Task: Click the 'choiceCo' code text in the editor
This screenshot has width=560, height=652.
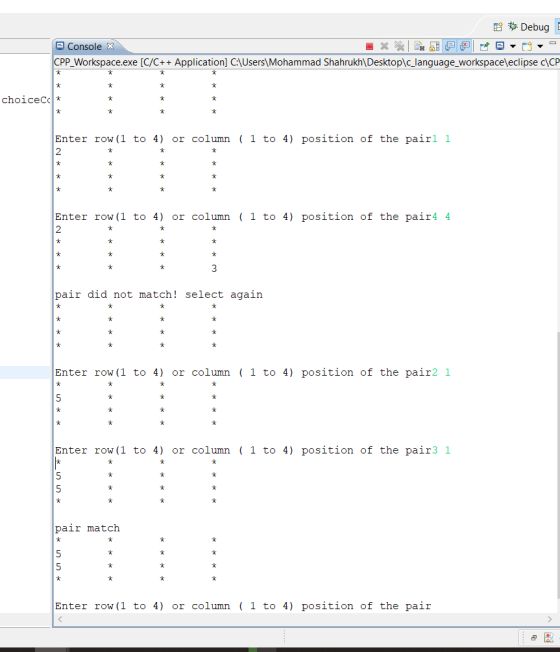Action: click(26, 100)
